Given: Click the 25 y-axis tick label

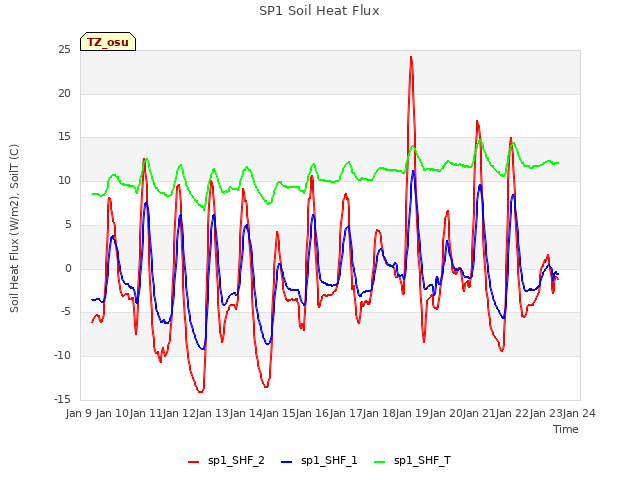Looking at the screenshot, I should [x=64, y=50].
